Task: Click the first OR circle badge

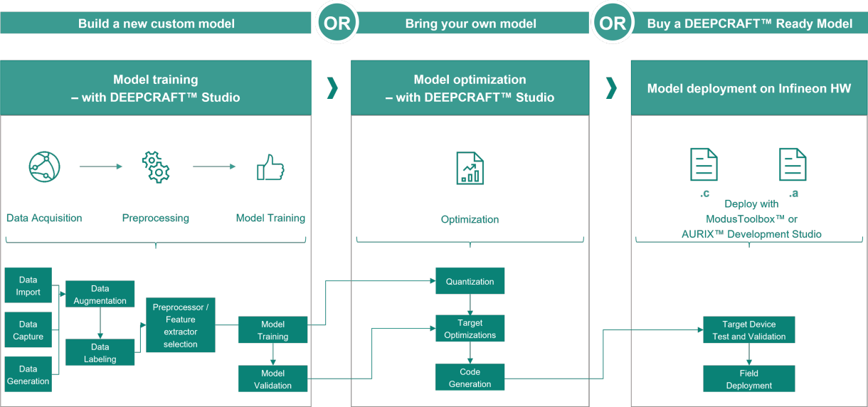Action: pos(337,23)
